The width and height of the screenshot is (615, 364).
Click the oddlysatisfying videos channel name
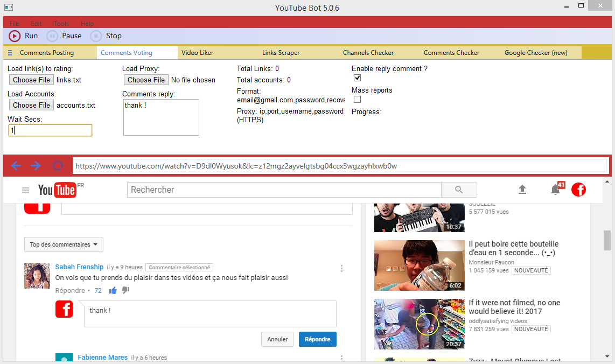click(498, 321)
